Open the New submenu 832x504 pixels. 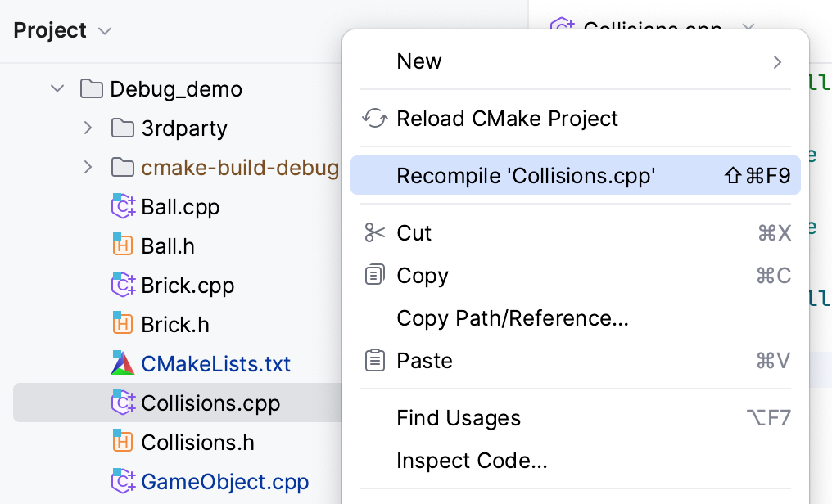(573, 61)
